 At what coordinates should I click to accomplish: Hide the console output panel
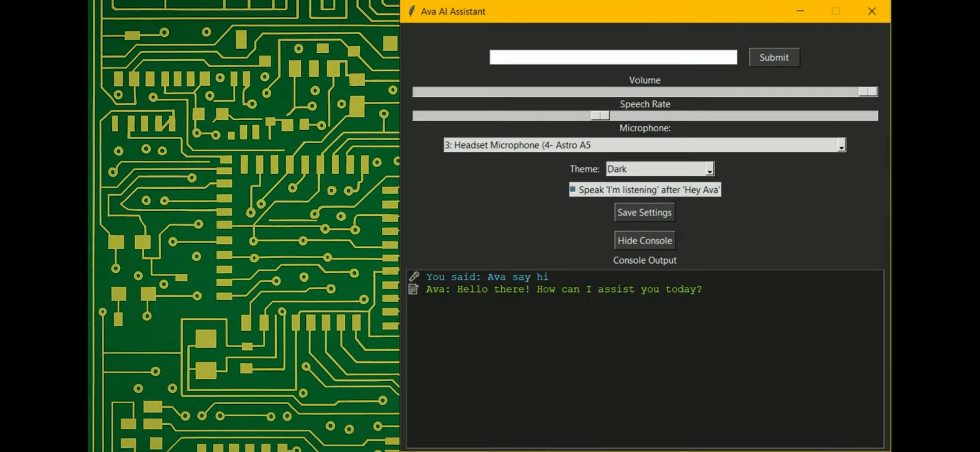tap(644, 240)
